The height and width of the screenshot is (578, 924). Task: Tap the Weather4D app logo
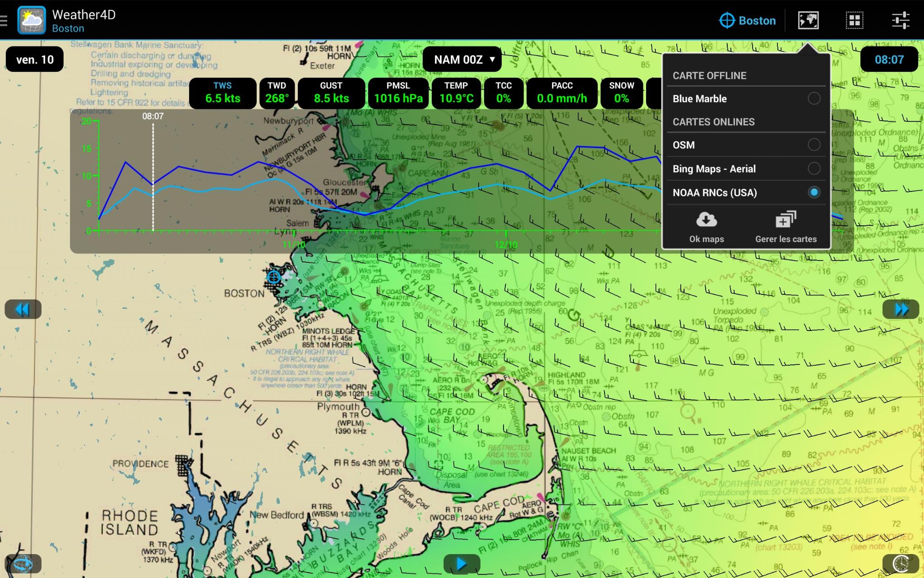[32, 20]
